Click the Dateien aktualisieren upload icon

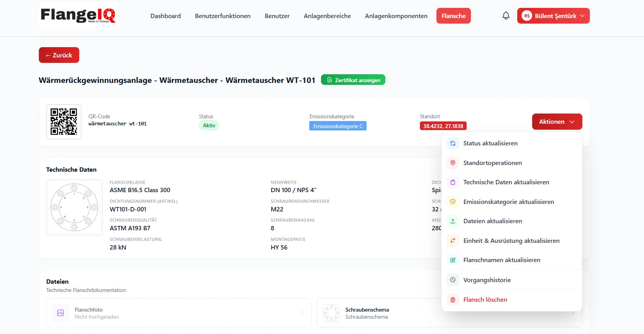453,221
